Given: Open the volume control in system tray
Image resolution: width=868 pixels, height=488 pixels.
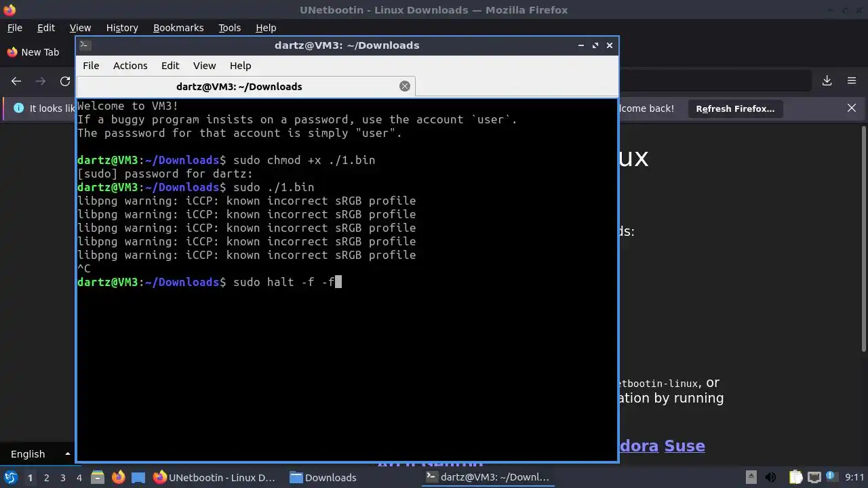Looking at the screenshot, I should coord(770,477).
